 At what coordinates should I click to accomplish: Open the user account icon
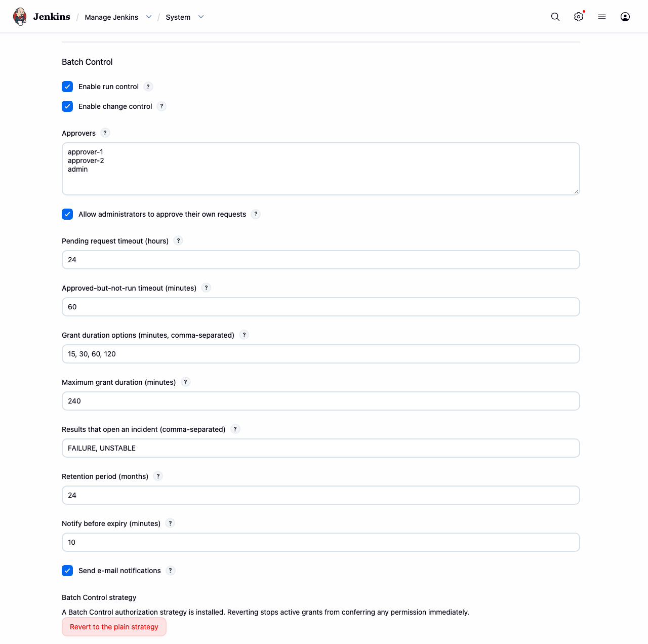pos(625,17)
